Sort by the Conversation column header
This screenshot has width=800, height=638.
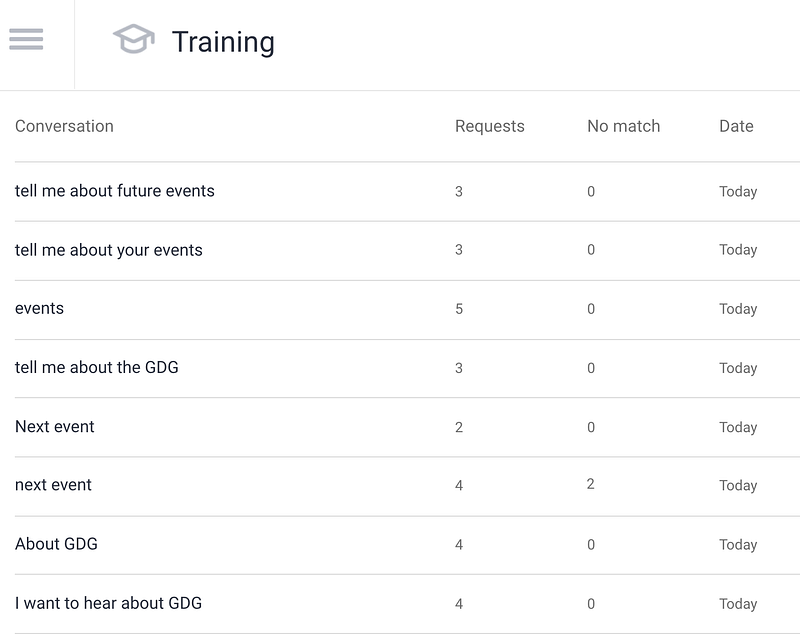click(64, 126)
